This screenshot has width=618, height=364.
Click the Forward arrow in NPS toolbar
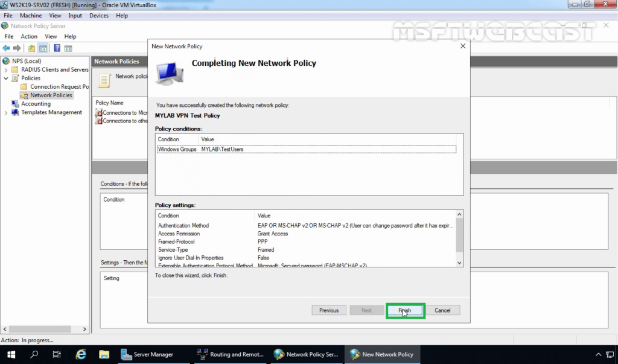[17, 48]
